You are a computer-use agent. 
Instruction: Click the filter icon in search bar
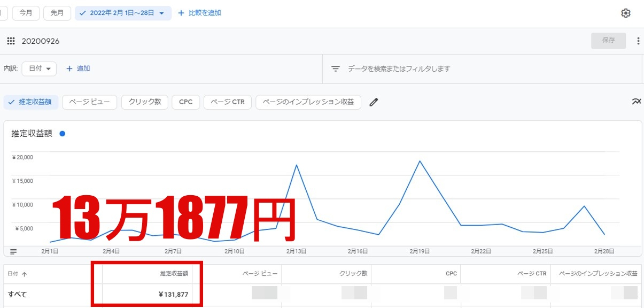[336, 68]
